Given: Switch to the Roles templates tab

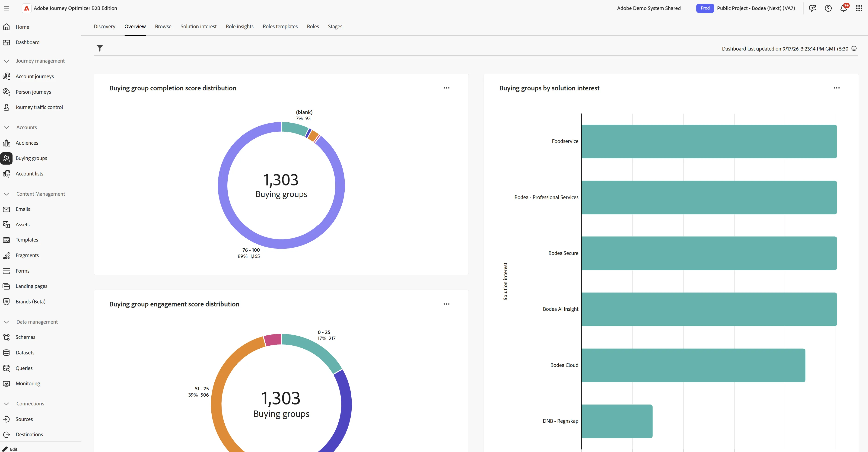Looking at the screenshot, I should click(x=280, y=26).
